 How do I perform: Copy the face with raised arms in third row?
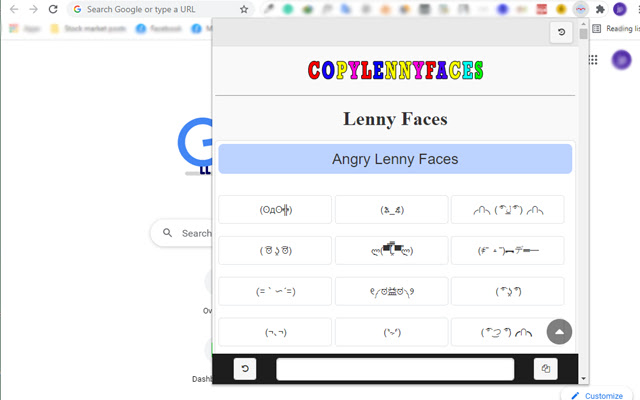coord(392,291)
